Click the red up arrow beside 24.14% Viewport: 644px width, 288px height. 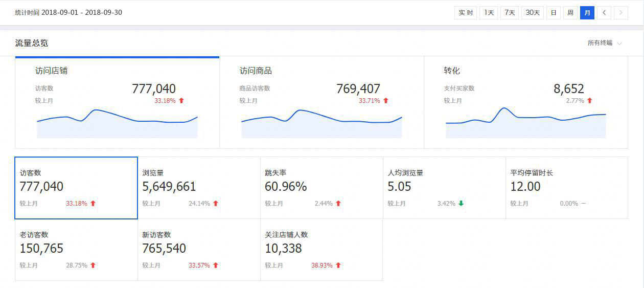[x=216, y=203]
